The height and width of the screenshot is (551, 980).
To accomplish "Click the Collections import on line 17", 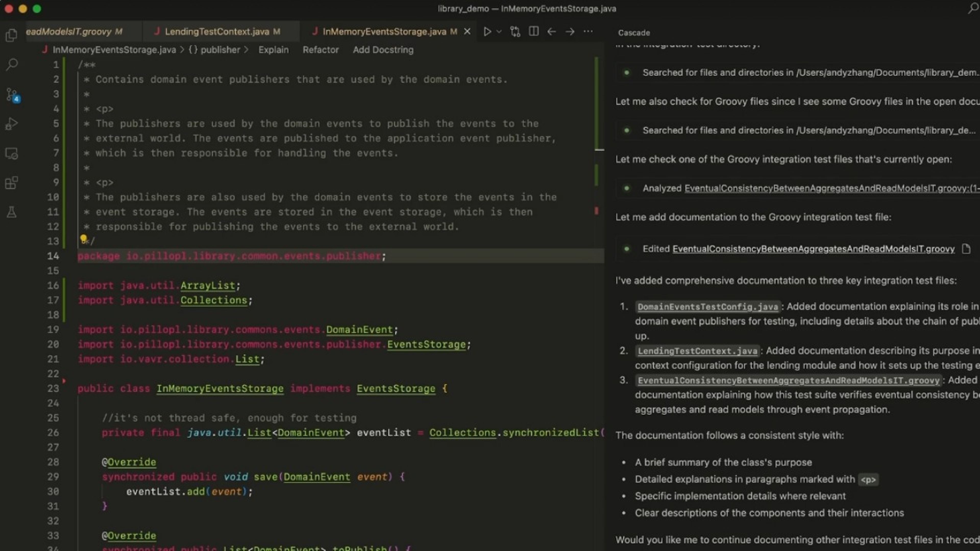I will point(214,300).
